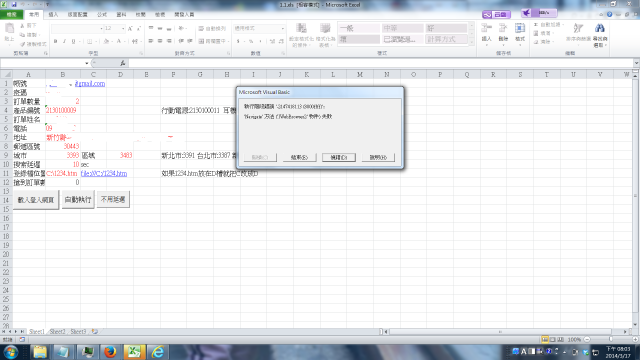Click the Accounting currency $ icon

238,41
